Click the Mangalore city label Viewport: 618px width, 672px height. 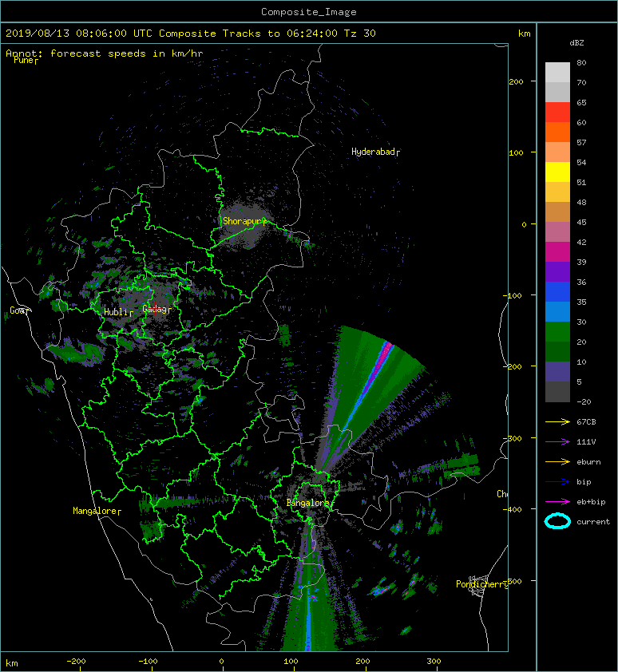(x=97, y=511)
